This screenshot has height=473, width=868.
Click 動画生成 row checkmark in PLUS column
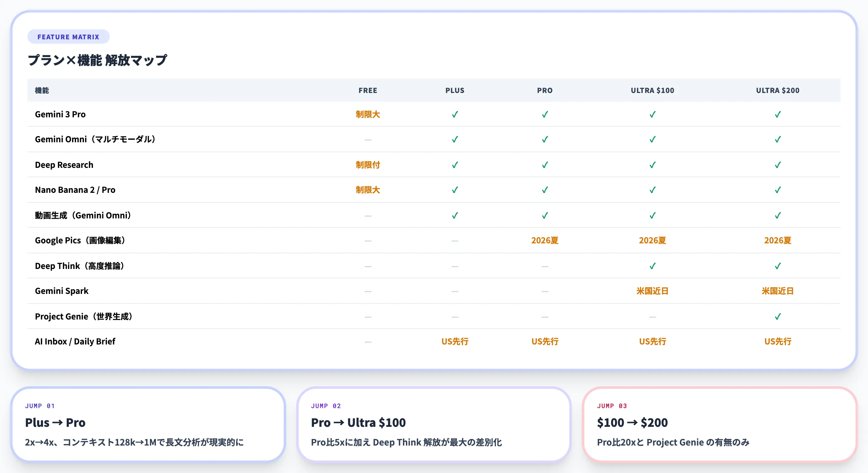tap(455, 215)
